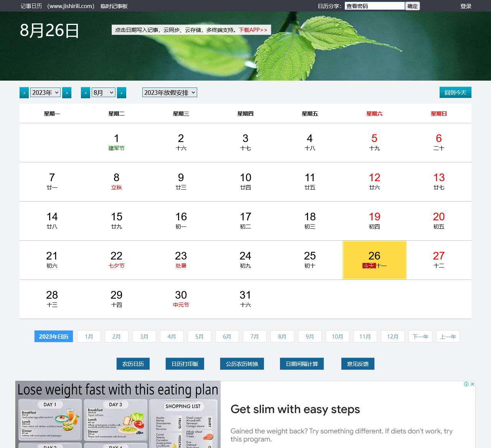491x448 pixels.
Task: Switch to 4月 in the month bar
Action: 172,336
